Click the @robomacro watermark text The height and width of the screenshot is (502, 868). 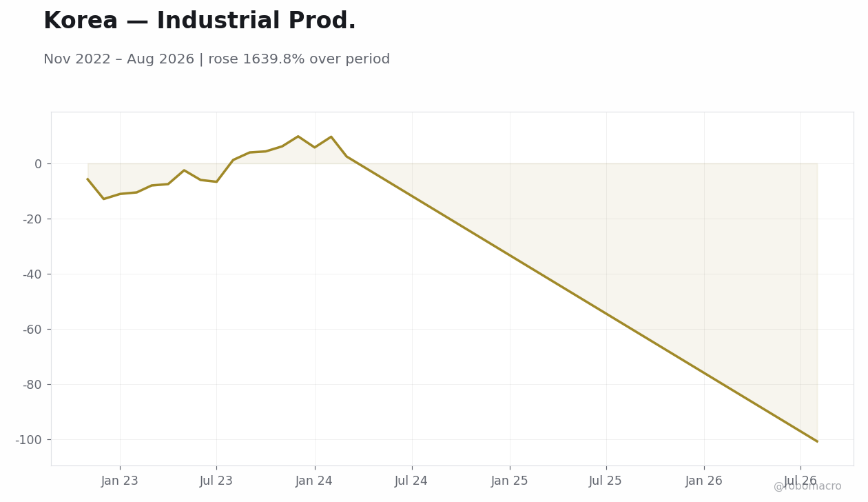[807, 487]
